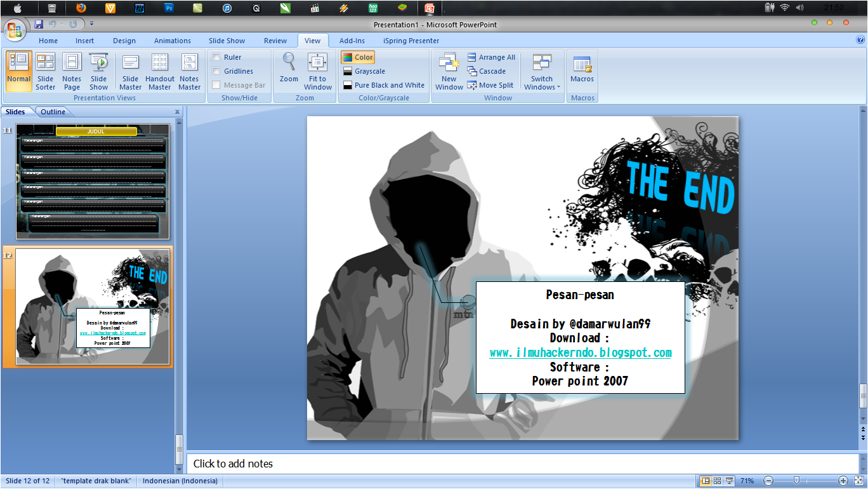
Task: Launch Firefox from the top dock
Action: coord(81,8)
